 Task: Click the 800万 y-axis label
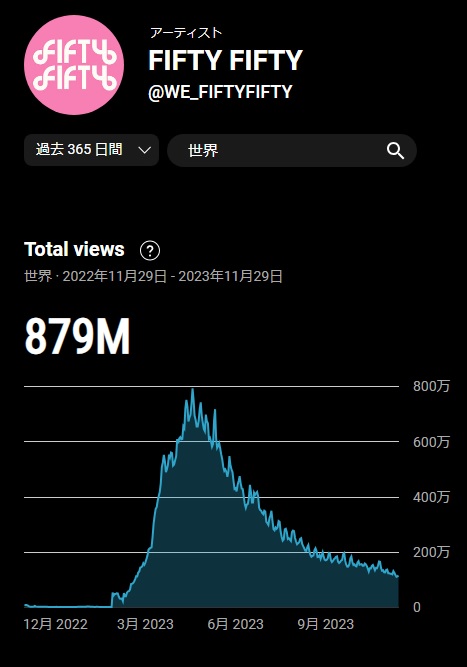(431, 386)
